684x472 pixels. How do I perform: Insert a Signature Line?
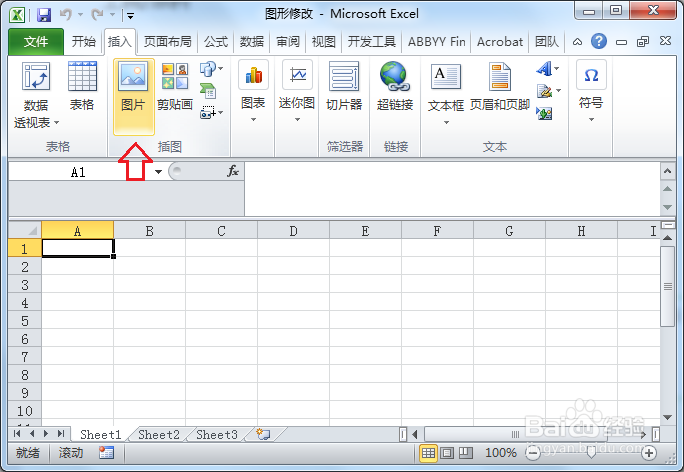[544, 91]
